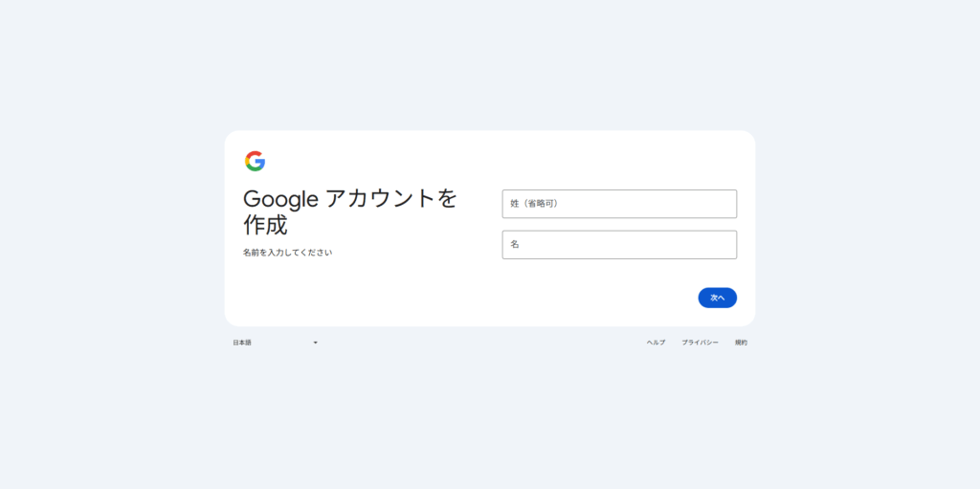
Task: Click the 名前を入力してください subtitle text
Action: coord(287,253)
